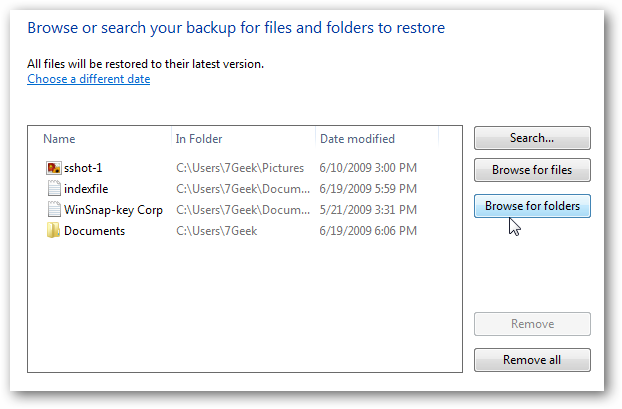Sort by the Name column header
Screen dimensions: 622x409
coord(59,139)
